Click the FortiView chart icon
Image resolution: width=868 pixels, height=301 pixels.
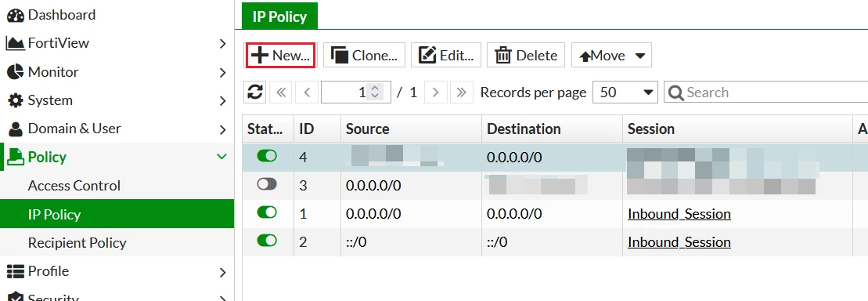pos(15,43)
